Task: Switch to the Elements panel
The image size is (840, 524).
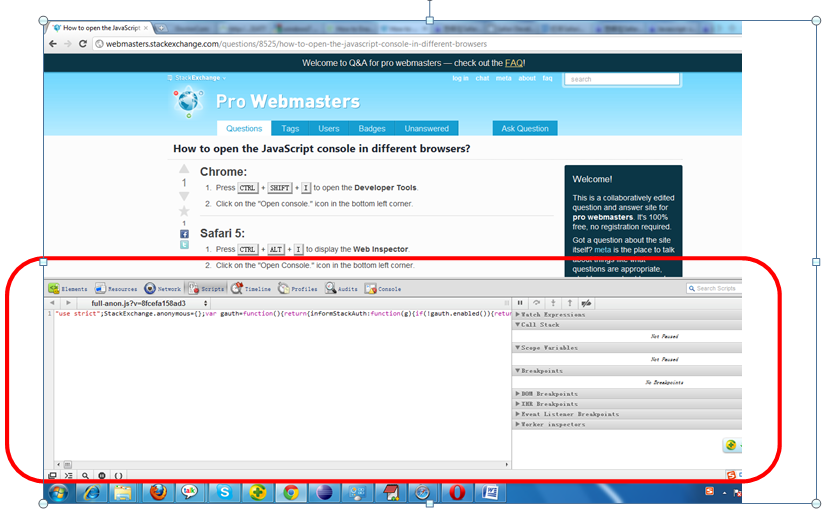Action: point(68,289)
